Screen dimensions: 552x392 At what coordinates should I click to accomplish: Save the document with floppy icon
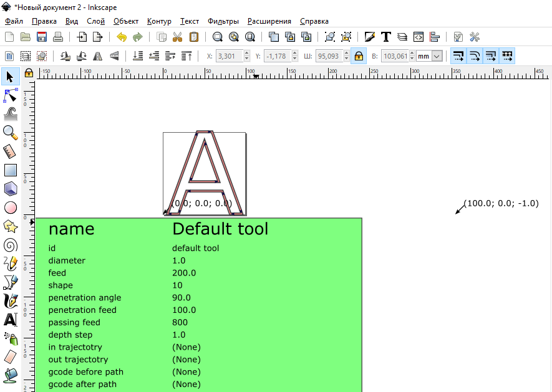[x=42, y=37]
